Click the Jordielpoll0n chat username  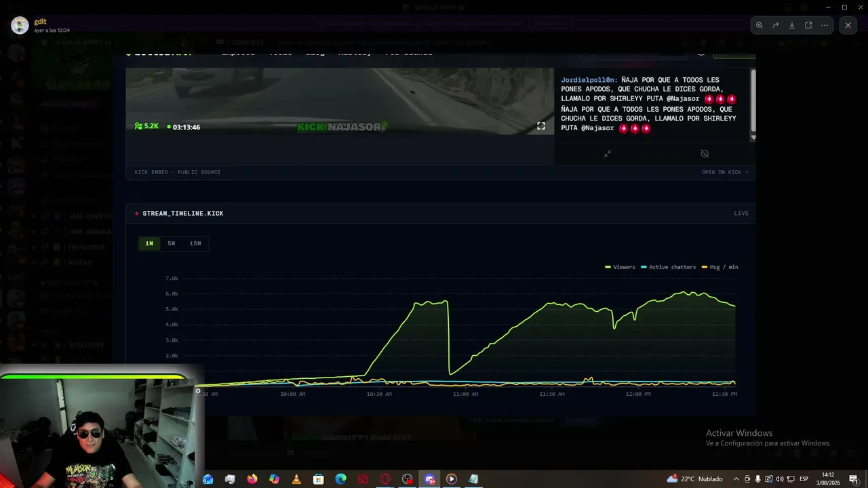[x=589, y=80]
